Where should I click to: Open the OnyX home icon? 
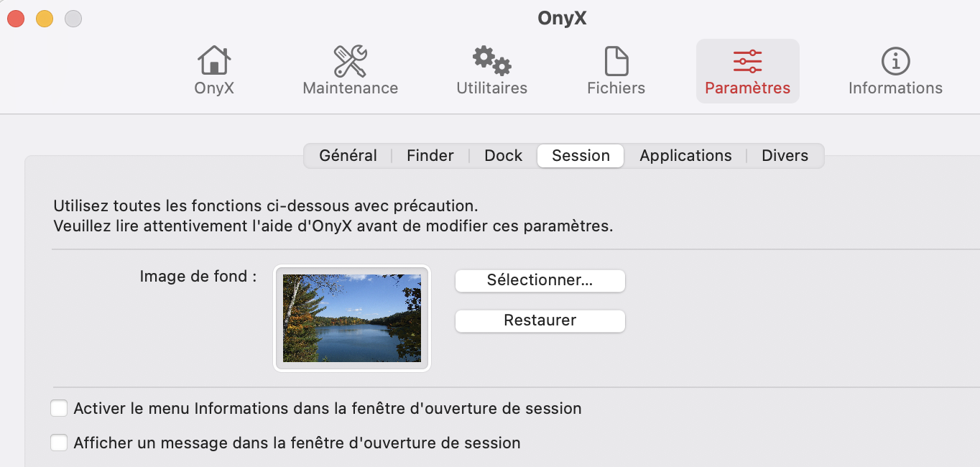tap(214, 62)
